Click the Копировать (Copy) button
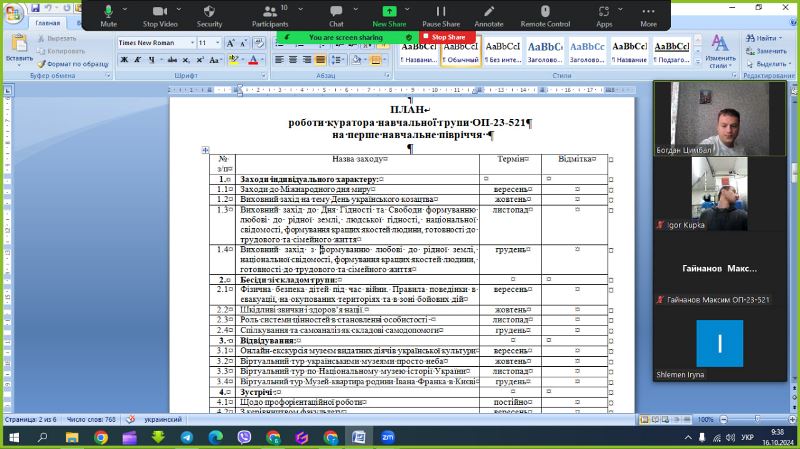Viewport: 800px width, 449px height. tap(61, 51)
